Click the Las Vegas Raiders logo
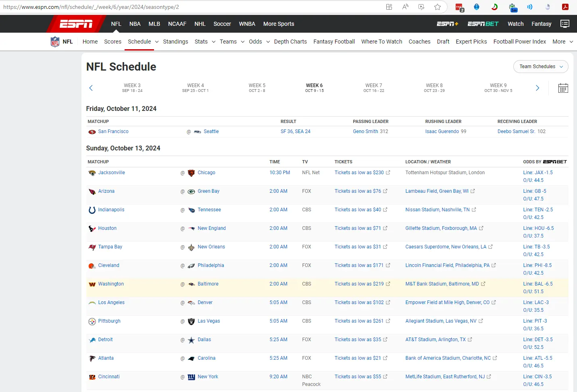Viewport: 577px width, 392px height. pos(191,321)
